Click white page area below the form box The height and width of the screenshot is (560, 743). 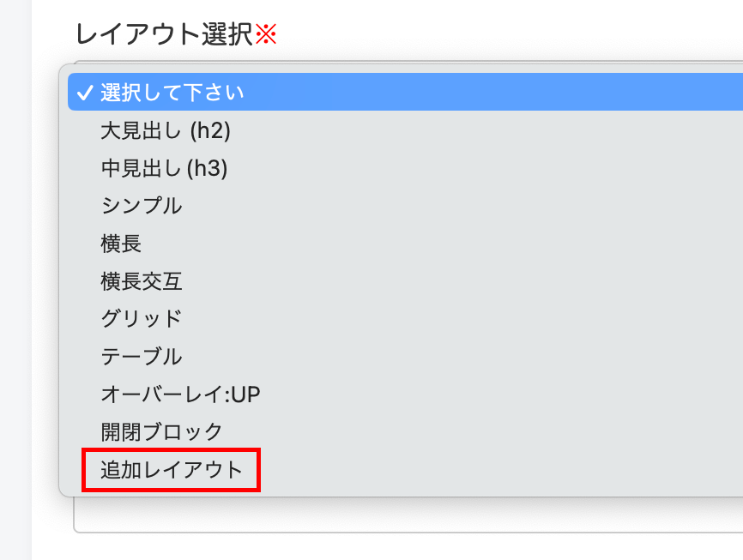point(386,547)
